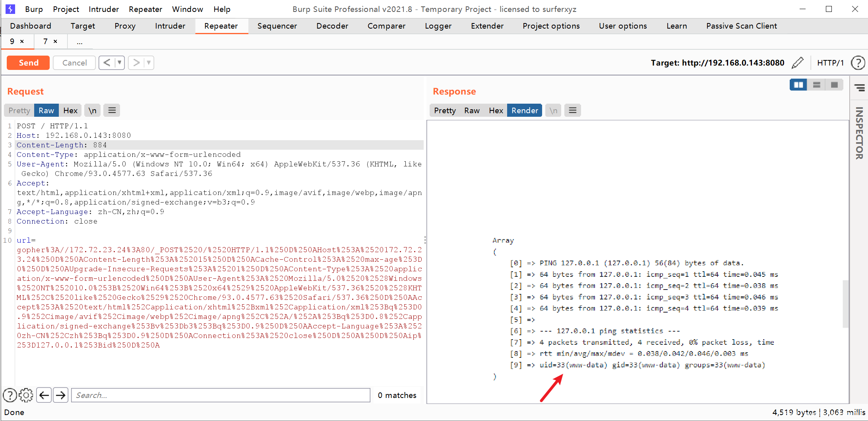Click the Content-Length header line
The width and height of the screenshot is (868, 421).
[219, 145]
